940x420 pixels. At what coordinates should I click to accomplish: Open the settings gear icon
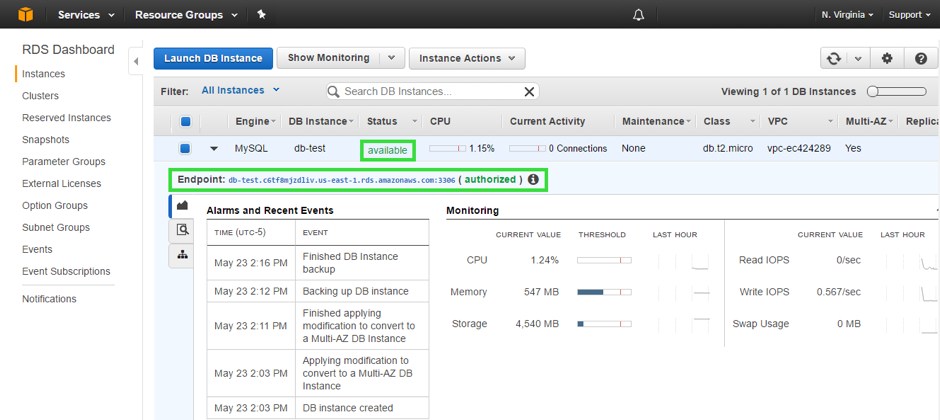pos(887,59)
